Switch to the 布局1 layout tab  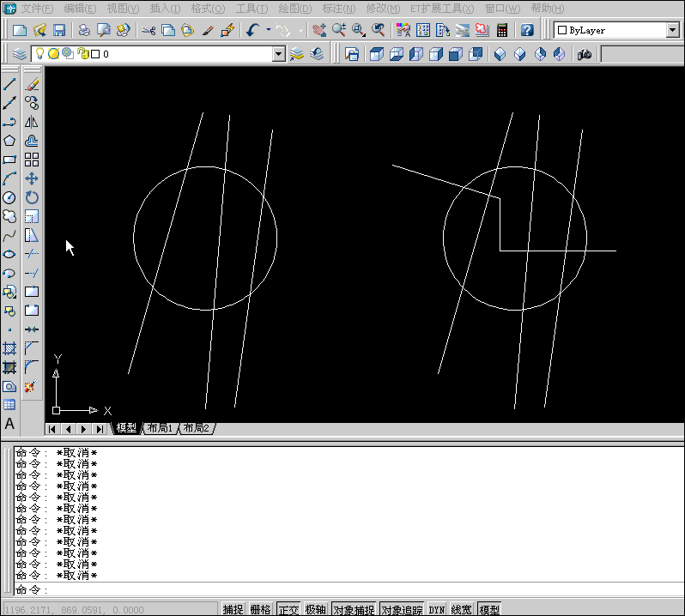pyautogui.click(x=160, y=428)
